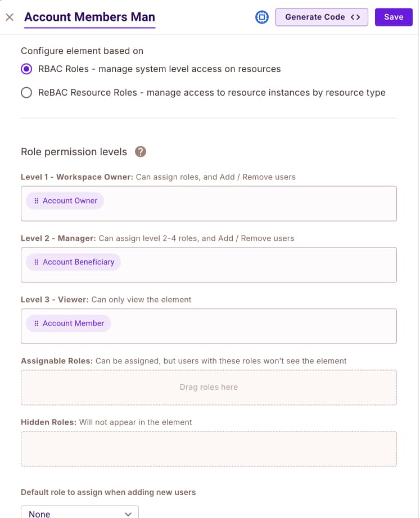
Task: Select the RBAC Roles option
Action: coord(25,69)
